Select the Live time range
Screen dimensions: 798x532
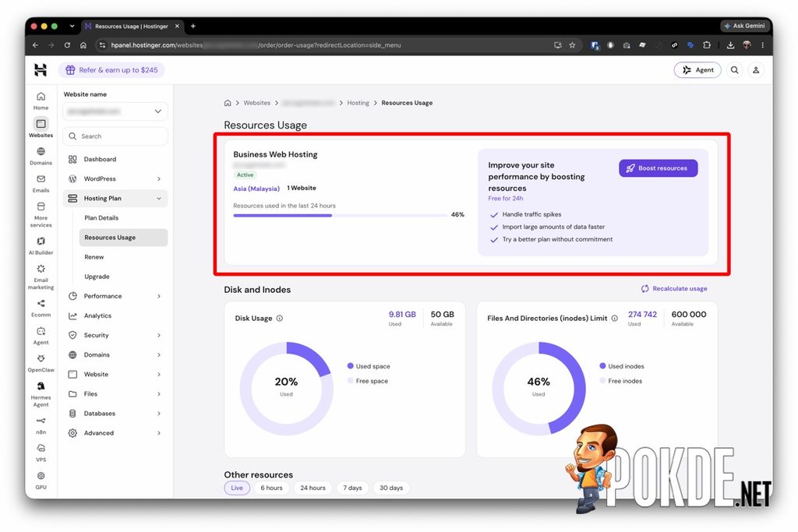tap(237, 488)
